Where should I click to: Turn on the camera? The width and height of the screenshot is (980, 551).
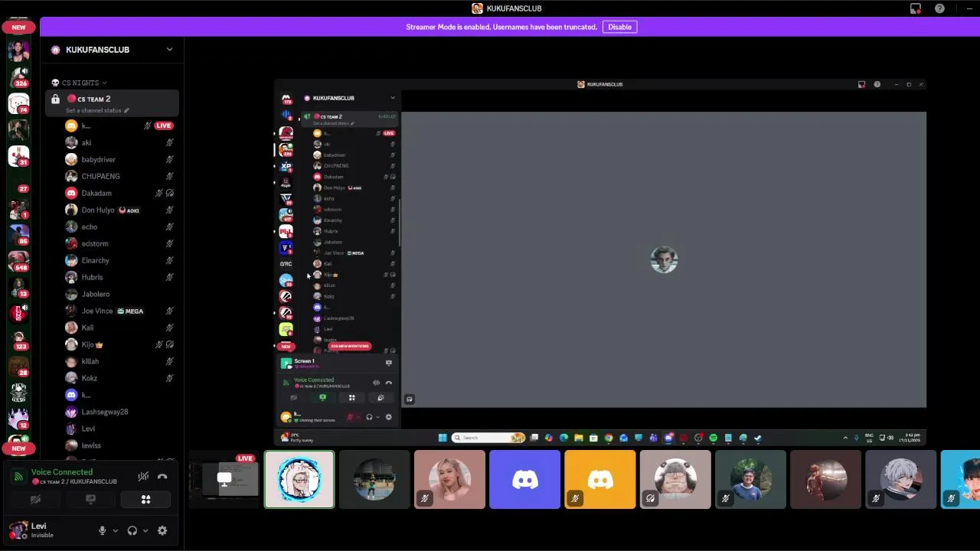pyautogui.click(x=35, y=500)
